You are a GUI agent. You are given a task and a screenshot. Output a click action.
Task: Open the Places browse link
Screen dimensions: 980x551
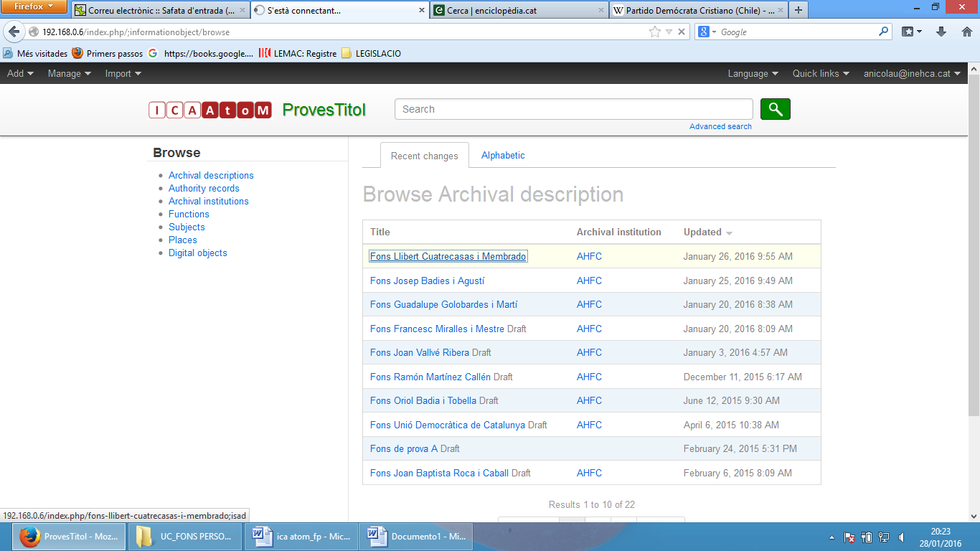183,240
